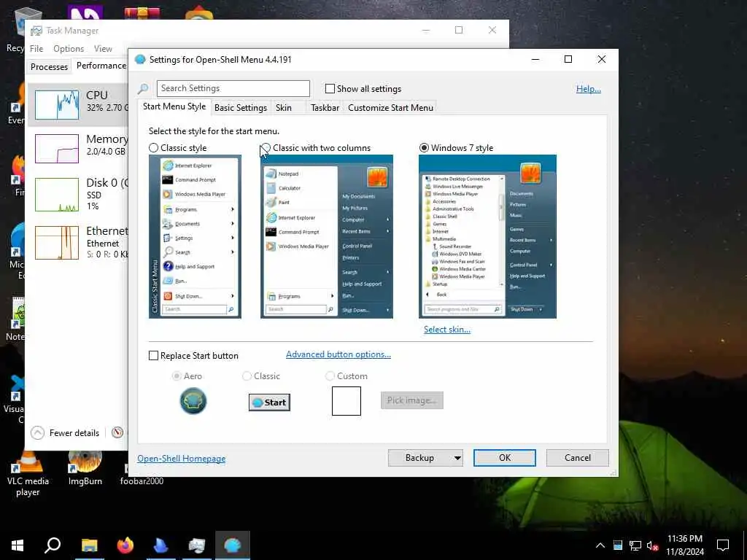Select the Windows 7 style radio button

tap(424, 148)
